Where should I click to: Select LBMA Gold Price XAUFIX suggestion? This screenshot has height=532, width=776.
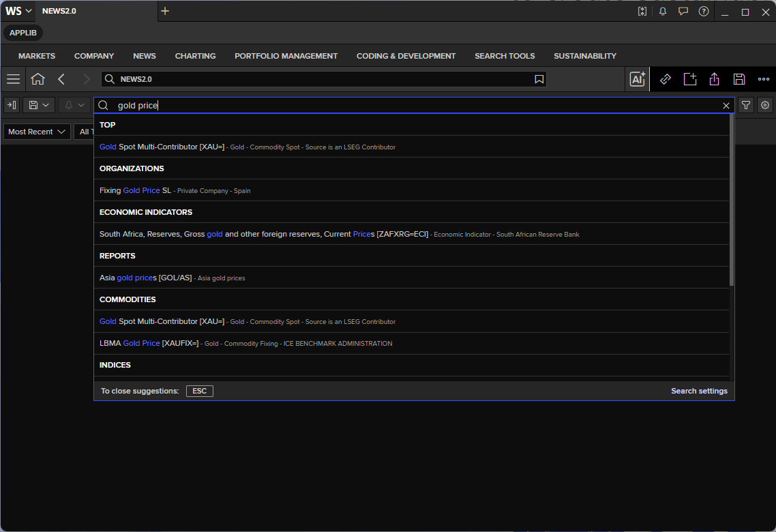click(412, 343)
